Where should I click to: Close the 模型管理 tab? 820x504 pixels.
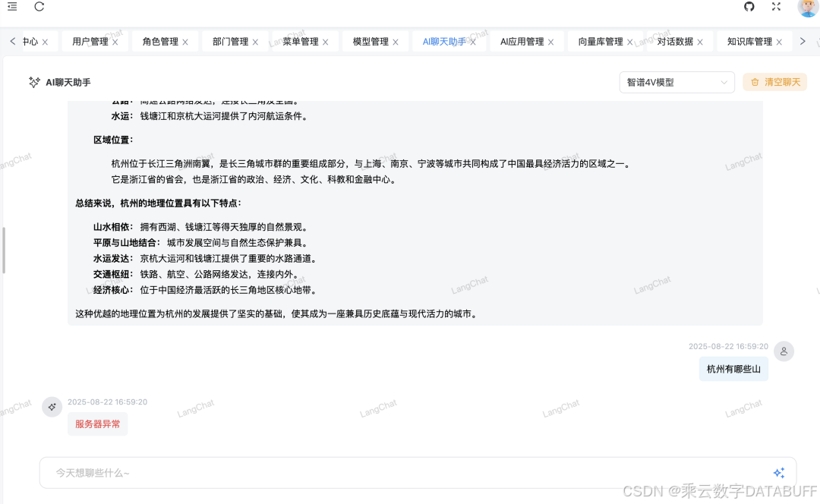click(396, 42)
